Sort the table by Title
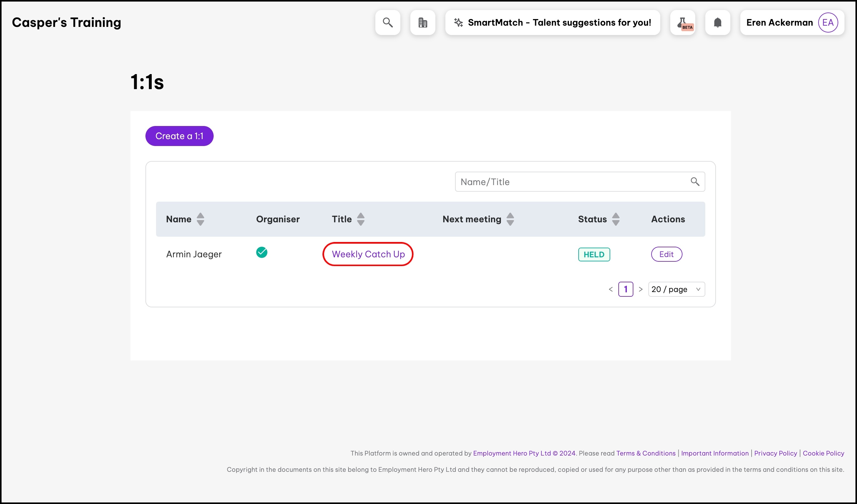Image resolution: width=857 pixels, height=504 pixels. click(x=361, y=219)
